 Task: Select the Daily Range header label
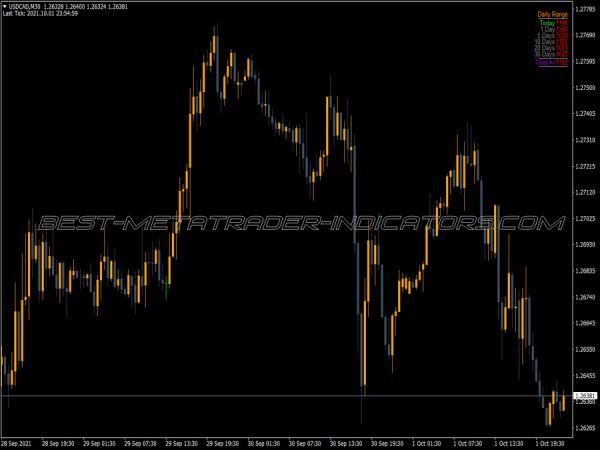(x=552, y=15)
